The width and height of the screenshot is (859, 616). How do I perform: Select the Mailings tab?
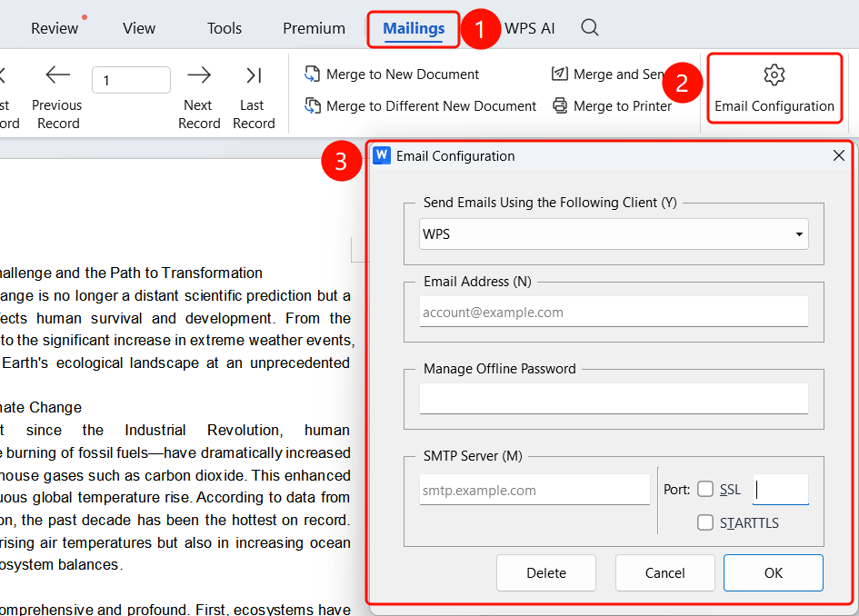(414, 28)
